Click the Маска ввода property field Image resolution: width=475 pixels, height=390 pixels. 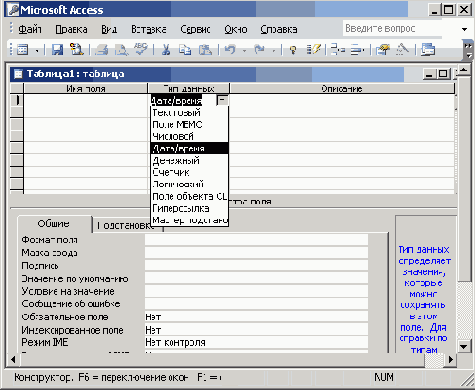coord(256,253)
